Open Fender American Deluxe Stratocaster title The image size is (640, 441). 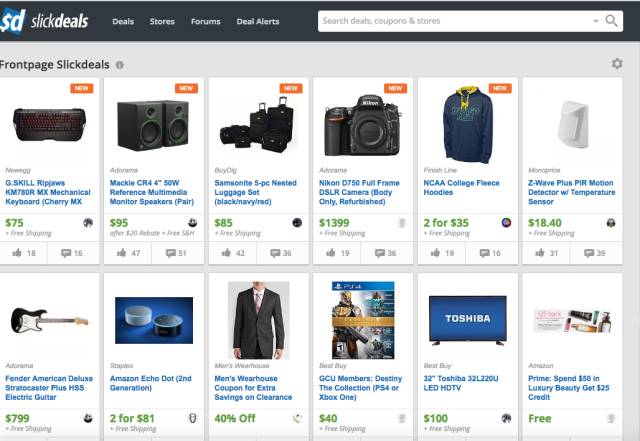49,388
